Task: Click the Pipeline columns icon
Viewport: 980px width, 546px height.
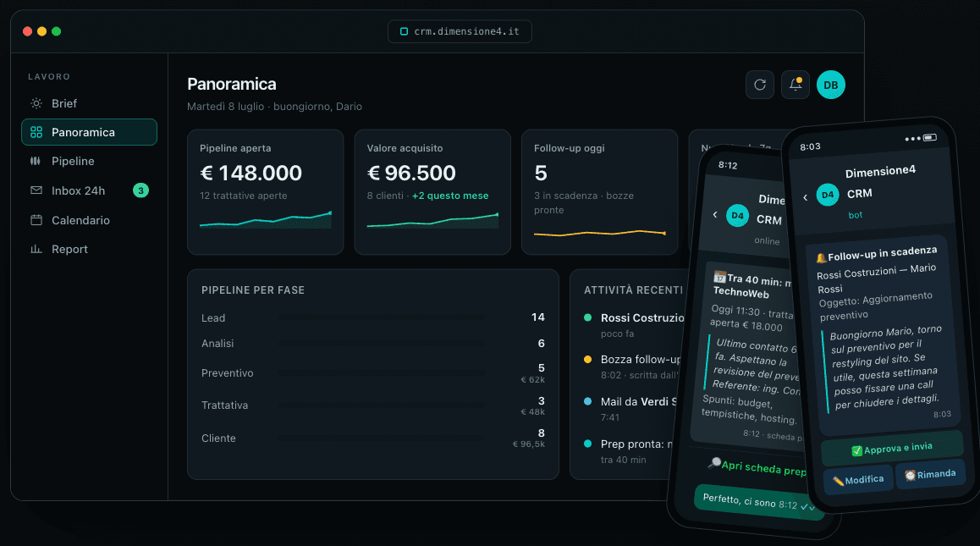Action: coord(36,161)
